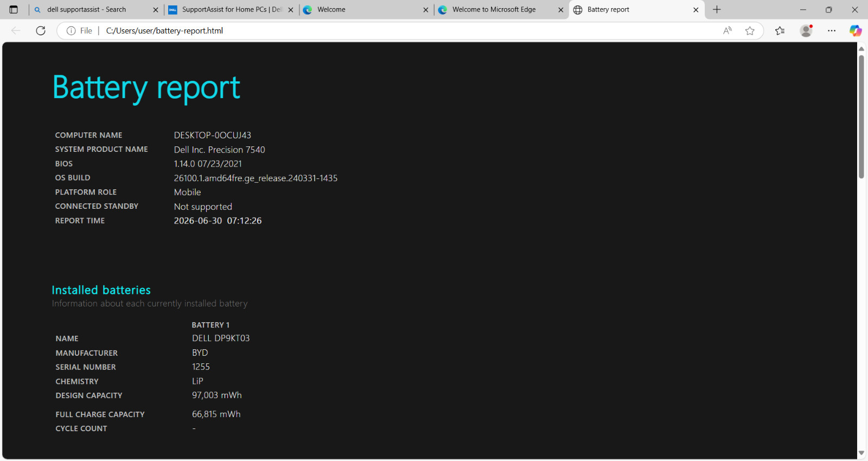The image size is (868, 461).
Task: Click the FULL CHARGE CAPACITY label
Action: (x=100, y=414)
